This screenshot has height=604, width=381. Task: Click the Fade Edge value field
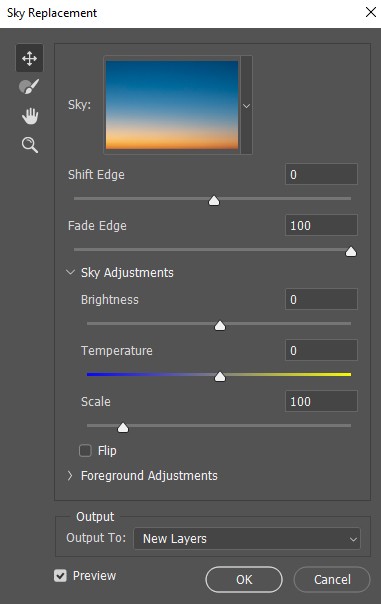321,225
